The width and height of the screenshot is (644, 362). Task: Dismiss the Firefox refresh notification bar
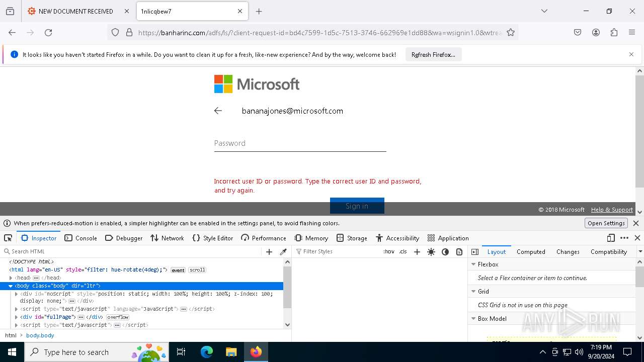(631, 54)
